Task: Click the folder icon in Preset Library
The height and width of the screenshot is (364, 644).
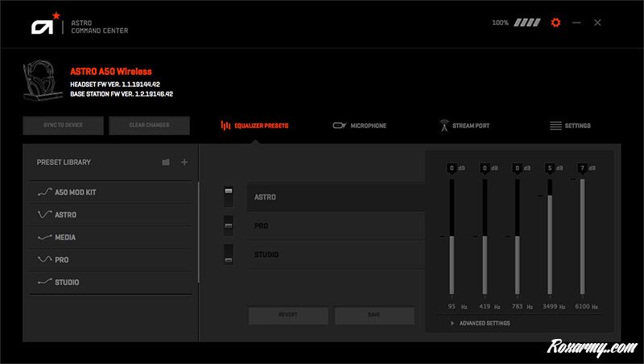Action: (165, 163)
